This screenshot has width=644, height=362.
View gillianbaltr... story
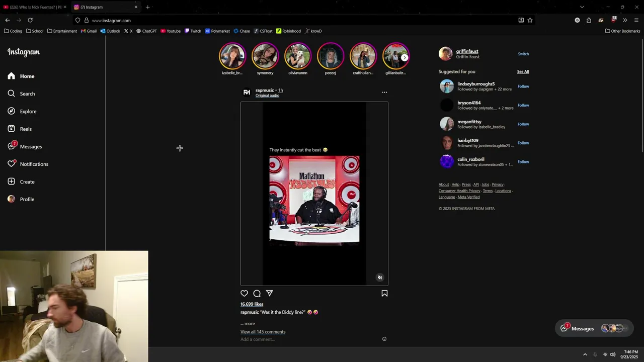tap(396, 59)
